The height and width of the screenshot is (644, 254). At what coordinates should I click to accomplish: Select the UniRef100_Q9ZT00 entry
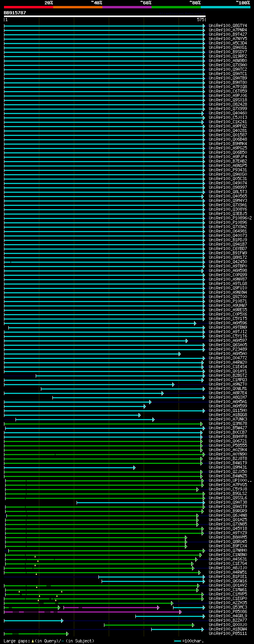pyautogui.click(x=228, y=297)
